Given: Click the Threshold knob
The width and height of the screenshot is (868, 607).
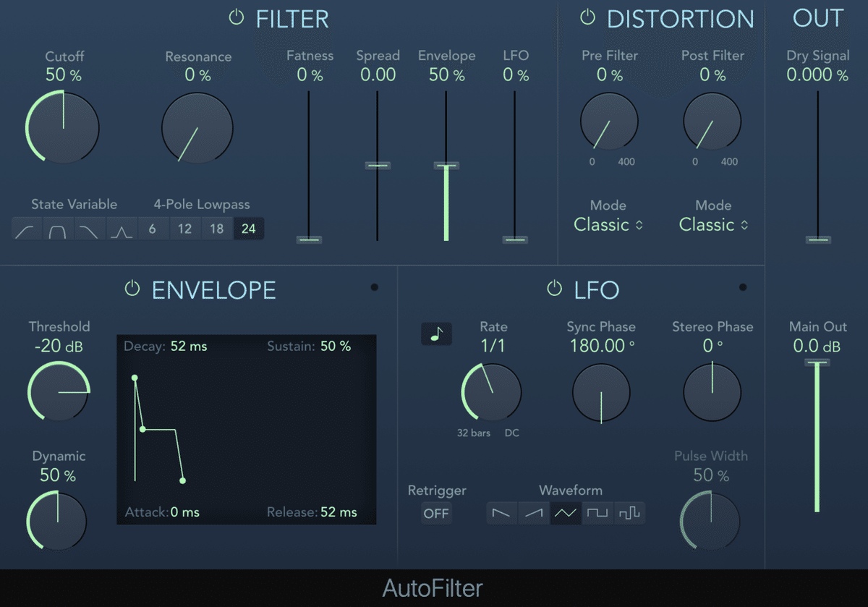Looking at the screenshot, I should point(59,392).
